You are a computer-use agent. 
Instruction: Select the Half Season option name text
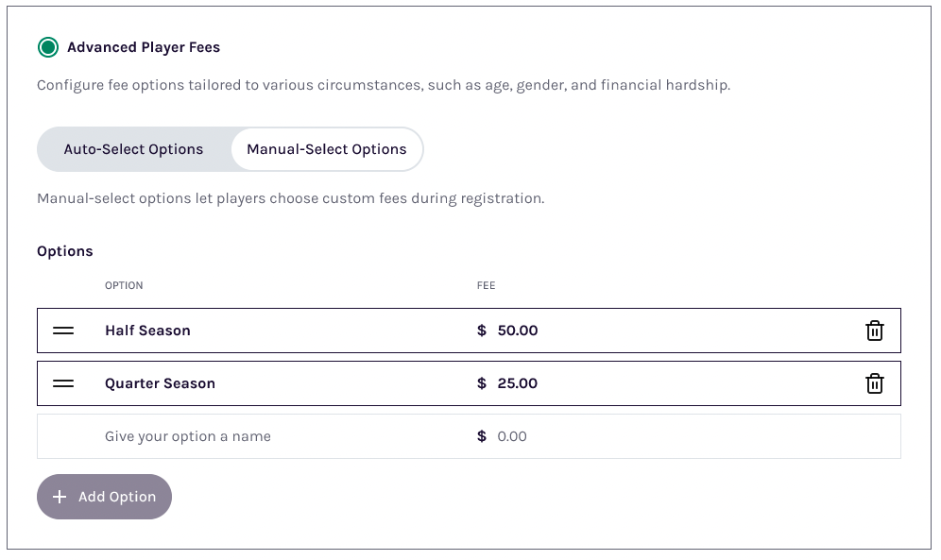click(x=147, y=331)
